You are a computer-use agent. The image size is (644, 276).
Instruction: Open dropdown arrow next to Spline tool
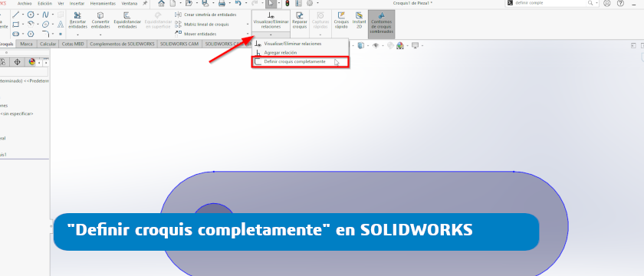point(53,15)
